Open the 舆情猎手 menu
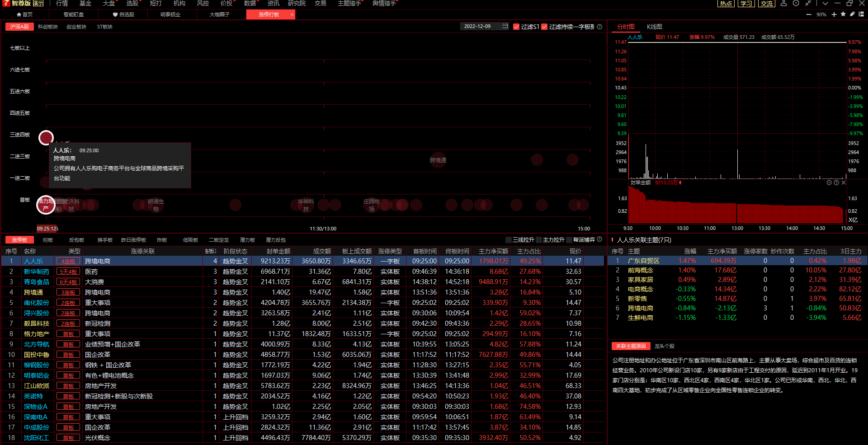This screenshot has width=868, height=445. [384, 3]
